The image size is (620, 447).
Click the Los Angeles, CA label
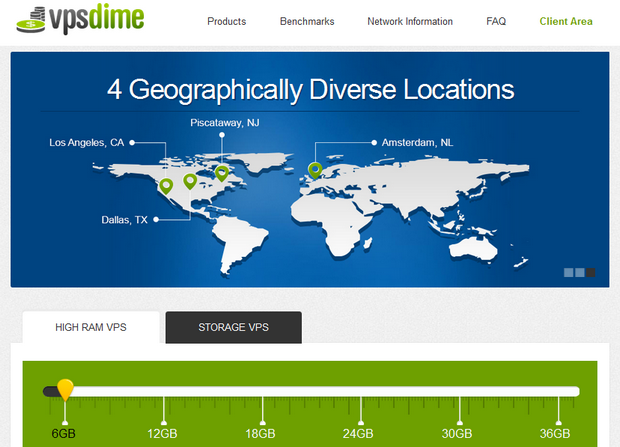pos(87,142)
